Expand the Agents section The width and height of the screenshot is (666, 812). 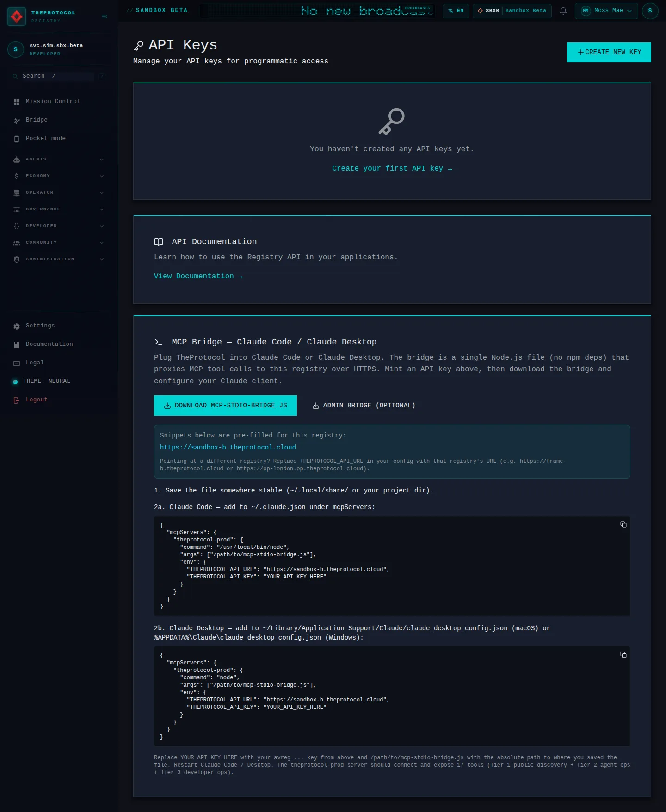(x=59, y=159)
